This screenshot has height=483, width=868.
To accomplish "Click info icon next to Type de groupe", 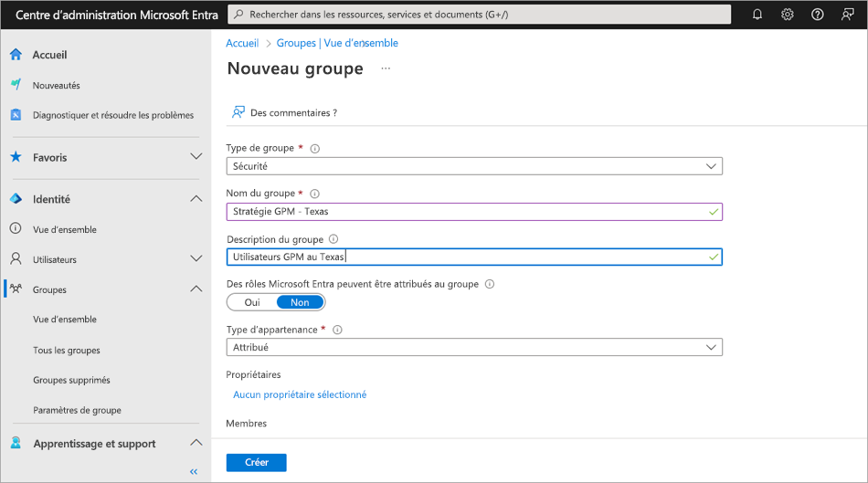I will 315,148.
